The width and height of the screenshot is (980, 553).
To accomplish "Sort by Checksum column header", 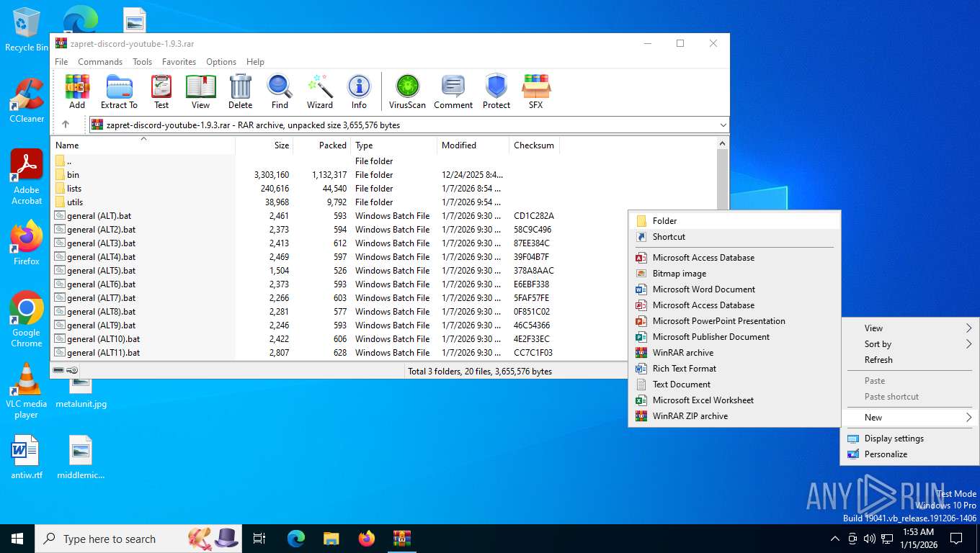I will [534, 145].
